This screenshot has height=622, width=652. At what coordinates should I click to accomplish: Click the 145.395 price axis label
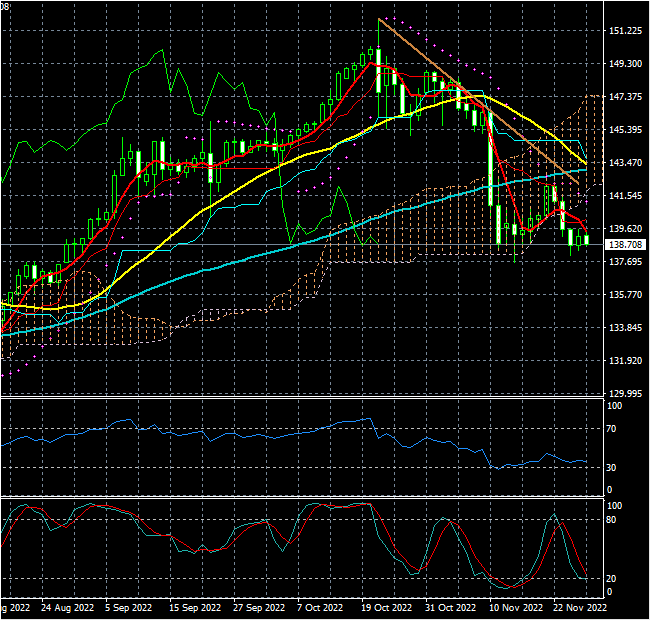[x=626, y=130]
